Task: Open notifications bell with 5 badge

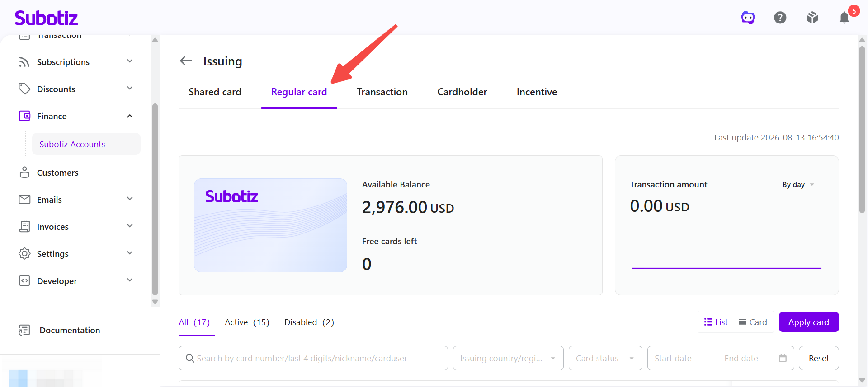Action: coord(844,18)
